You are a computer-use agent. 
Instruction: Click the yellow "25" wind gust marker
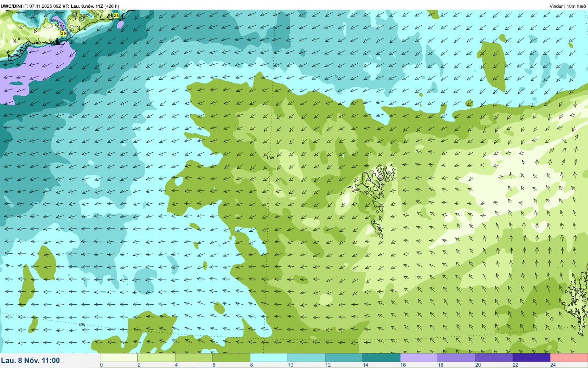116,16
